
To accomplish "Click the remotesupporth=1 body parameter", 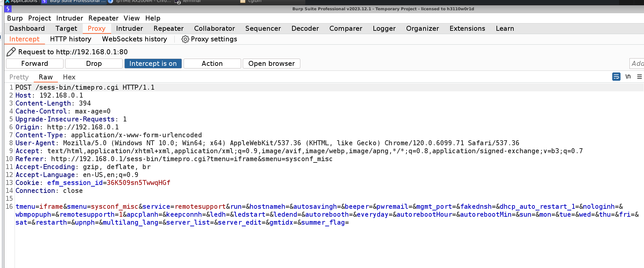I will click(91, 214).
